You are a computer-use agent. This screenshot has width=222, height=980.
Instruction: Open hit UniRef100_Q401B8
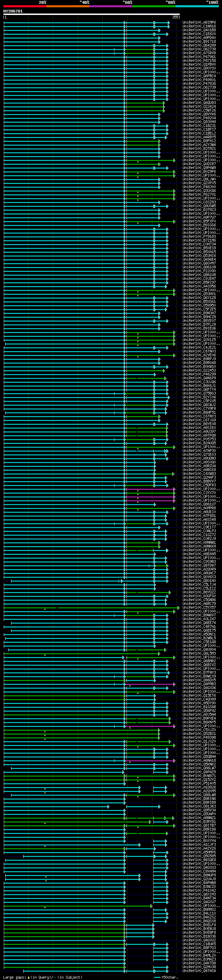(199, 30)
